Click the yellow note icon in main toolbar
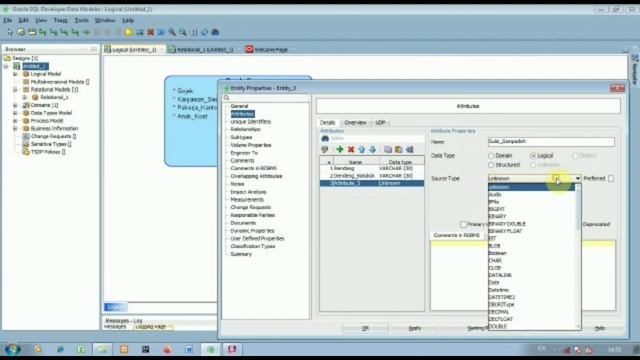The width and height of the screenshot is (640, 360). [x=129, y=32]
